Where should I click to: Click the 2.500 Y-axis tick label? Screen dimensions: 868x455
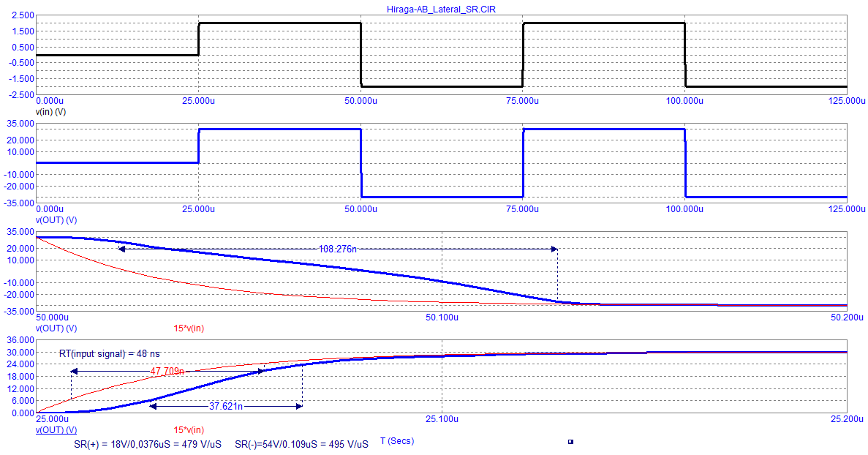[23, 15]
